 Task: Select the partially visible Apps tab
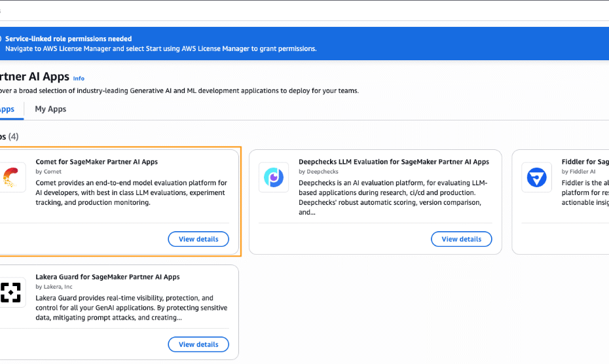[7, 109]
